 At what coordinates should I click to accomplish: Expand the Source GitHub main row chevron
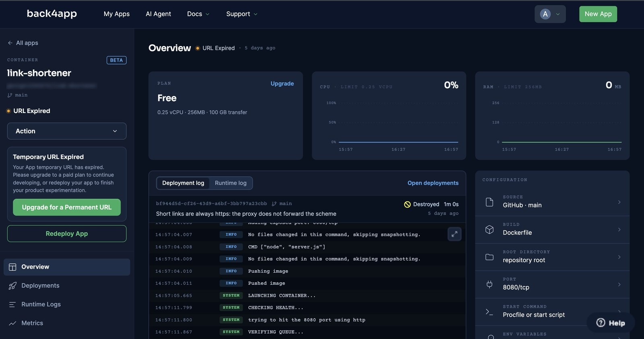point(619,202)
